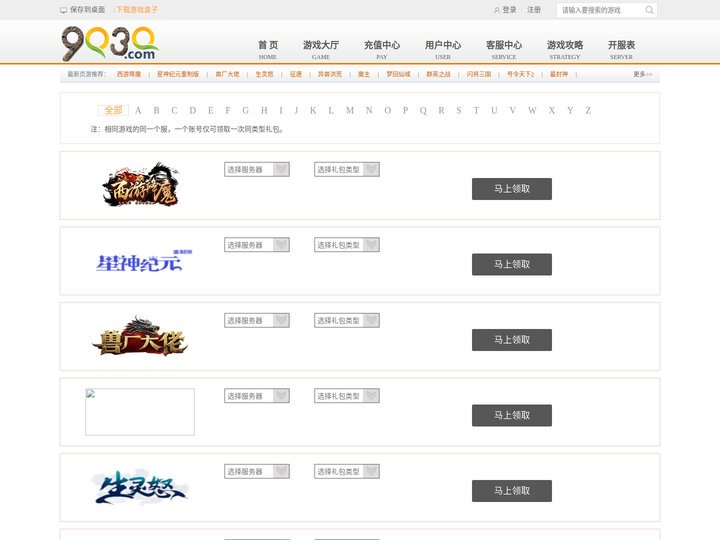Open 兽厂大佬 recommended link
Screen dimensions: 720x540
pyautogui.click(x=227, y=74)
